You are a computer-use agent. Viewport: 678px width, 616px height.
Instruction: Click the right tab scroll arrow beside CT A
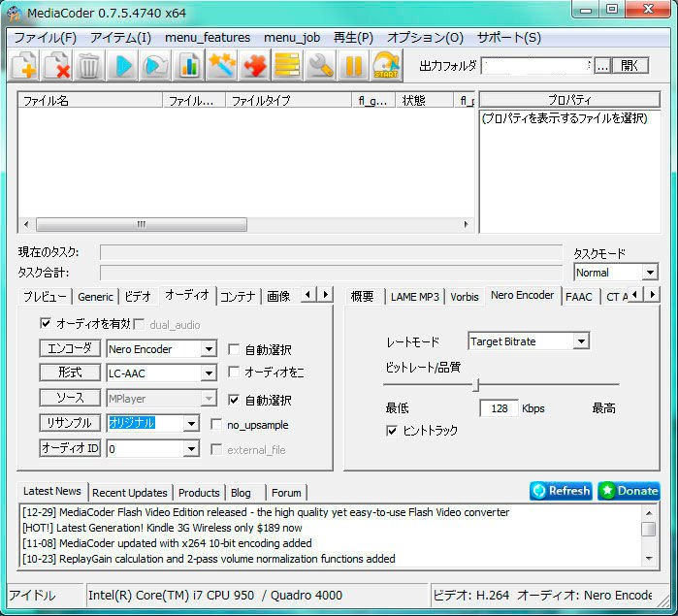click(x=652, y=295)
